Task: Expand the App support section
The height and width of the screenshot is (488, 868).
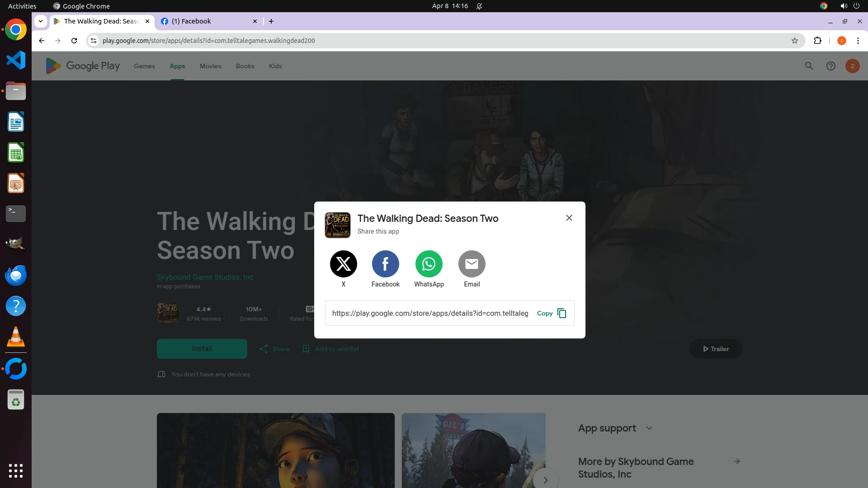Action: 649,428
